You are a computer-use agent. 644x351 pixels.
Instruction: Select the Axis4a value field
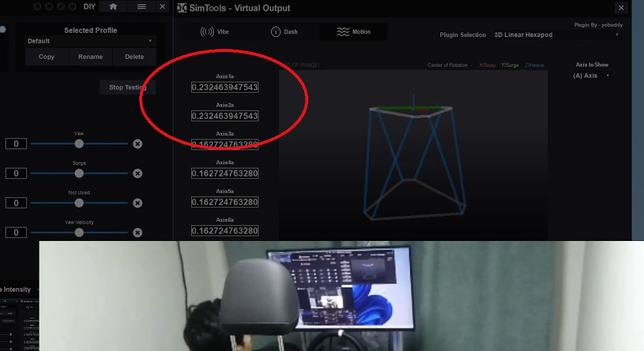coord(225,173)
